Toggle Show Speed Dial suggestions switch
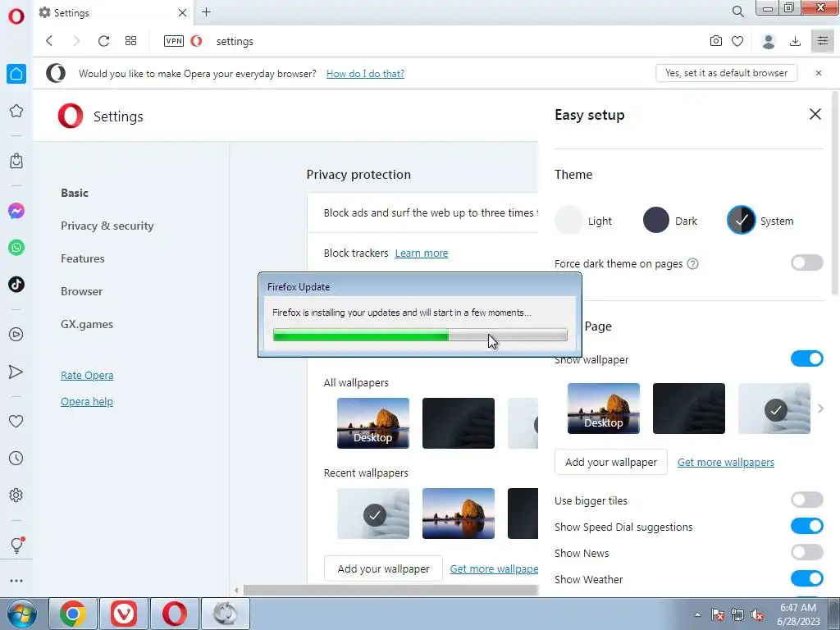This screenshot has width=840, height=630. pos(807,526)
